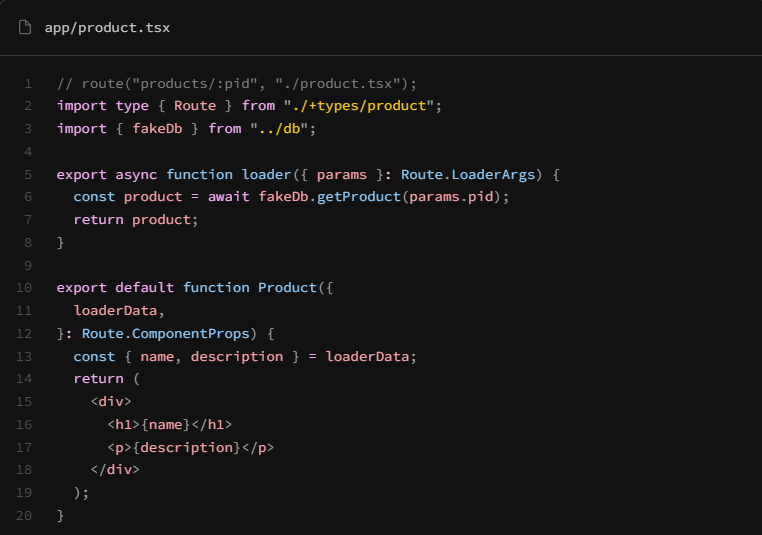Click the file icon beside app/product.tsx
Viewport: 762px width, 535px height.
pos(25,27)
